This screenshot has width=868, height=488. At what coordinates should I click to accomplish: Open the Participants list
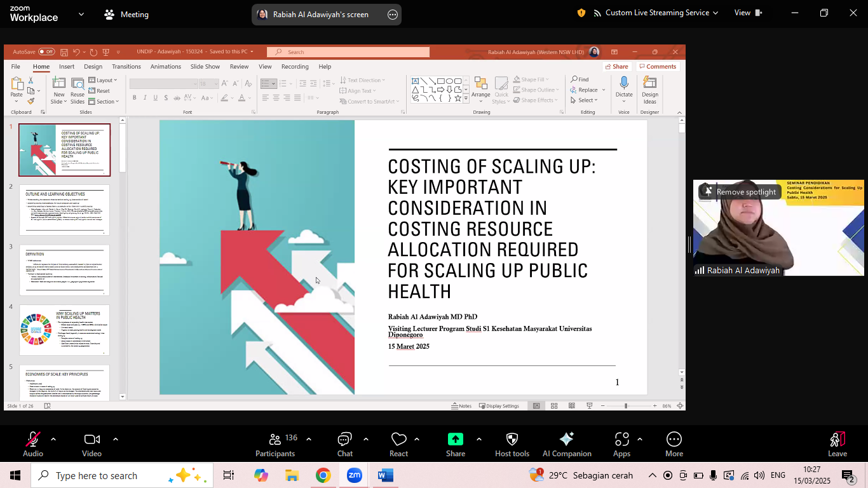(x=275, y=440)
